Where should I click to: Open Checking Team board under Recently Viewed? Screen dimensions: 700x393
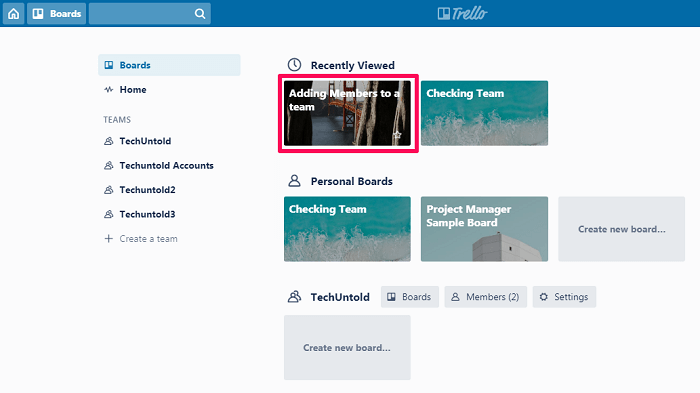tap(484, 113)
